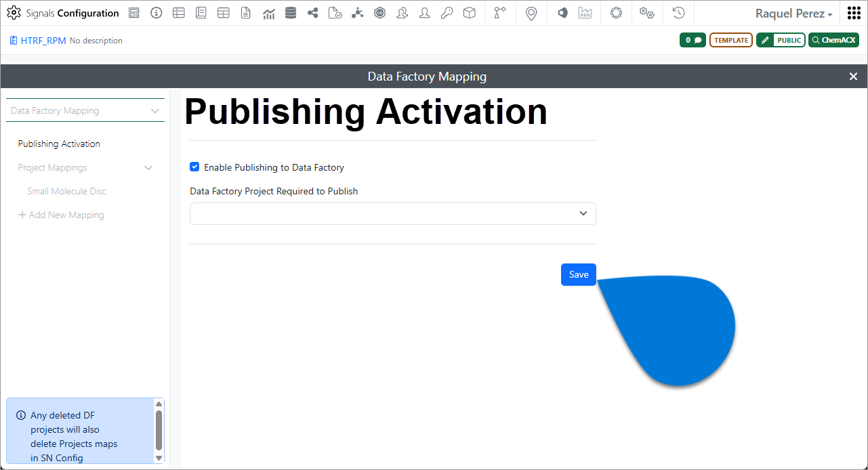Screen dimensions: 868x470
Task: Toggle Enable Publishing to Data Factory checkbox
Action: tap(194, 167)
